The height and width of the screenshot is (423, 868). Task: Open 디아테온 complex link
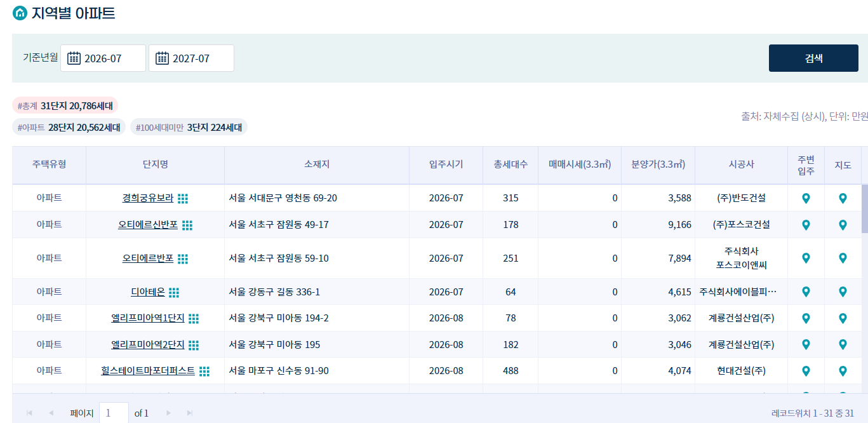[148, 292]
